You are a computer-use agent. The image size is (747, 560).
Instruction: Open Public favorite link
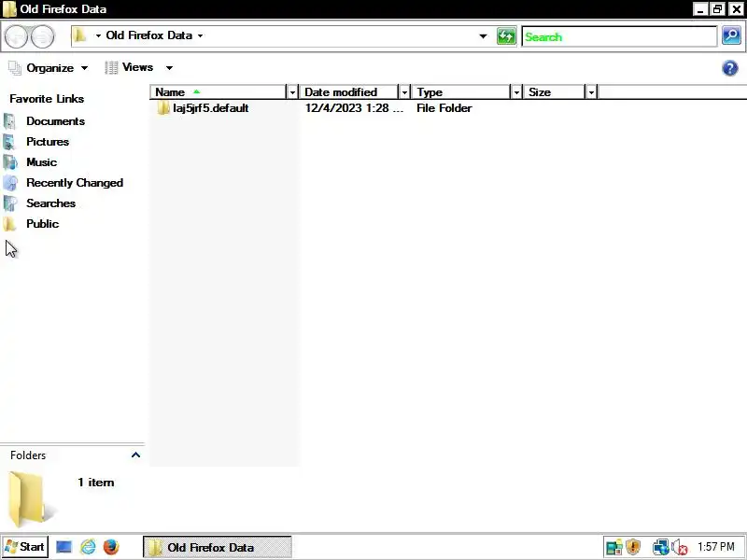(42, 224)
